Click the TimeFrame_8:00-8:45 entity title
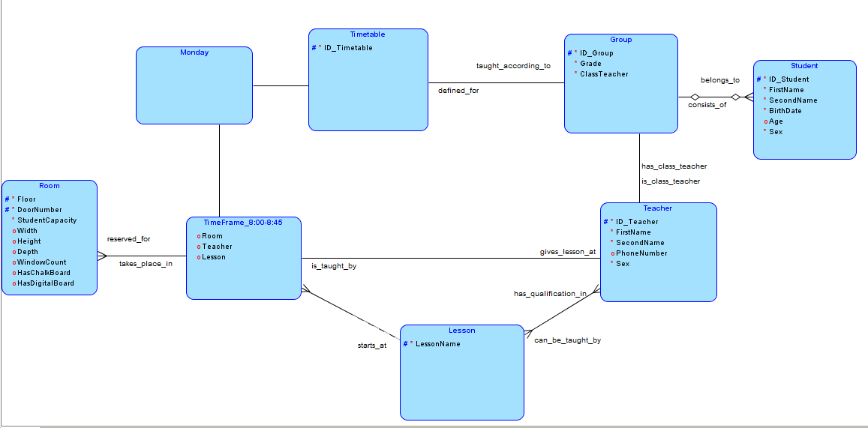 pyautogui.click(x=244, y=223)
